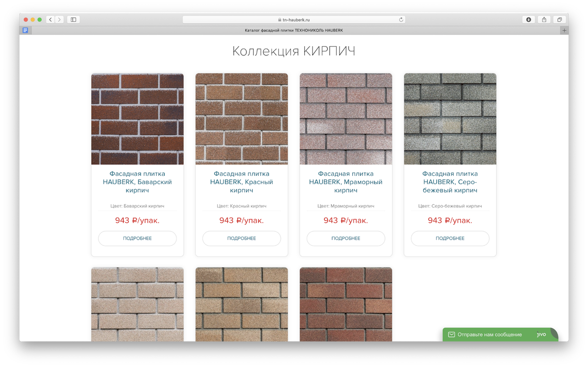
Task: Show the tab overview icon
Action: click(x=560, y=20)
